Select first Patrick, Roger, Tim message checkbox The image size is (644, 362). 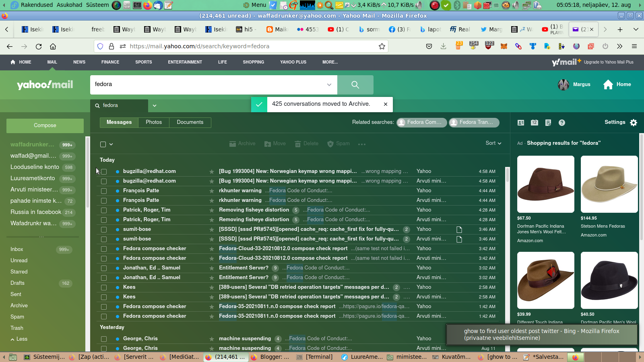(104, 210)
